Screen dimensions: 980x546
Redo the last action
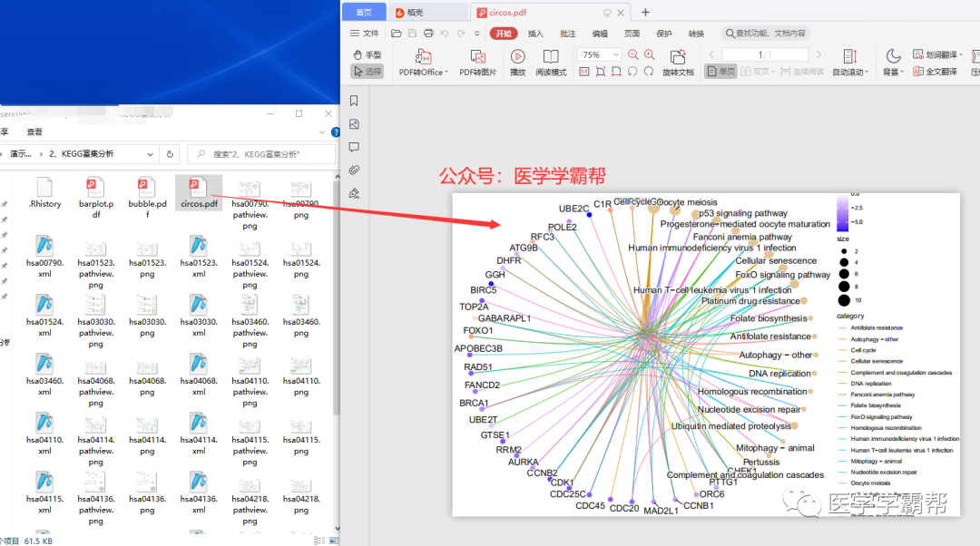click(x=461, y=34)
